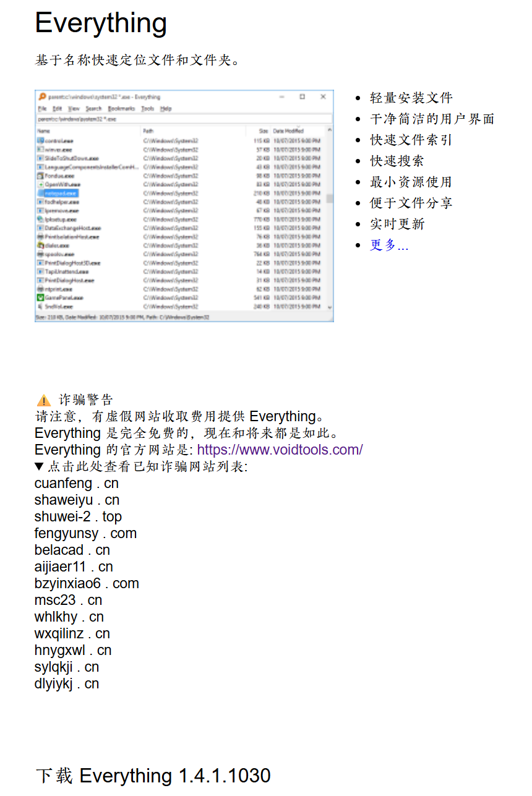The image size is (532, 796).
Task: Click the scam site whlkhy . cn
Action: point(69,617)
